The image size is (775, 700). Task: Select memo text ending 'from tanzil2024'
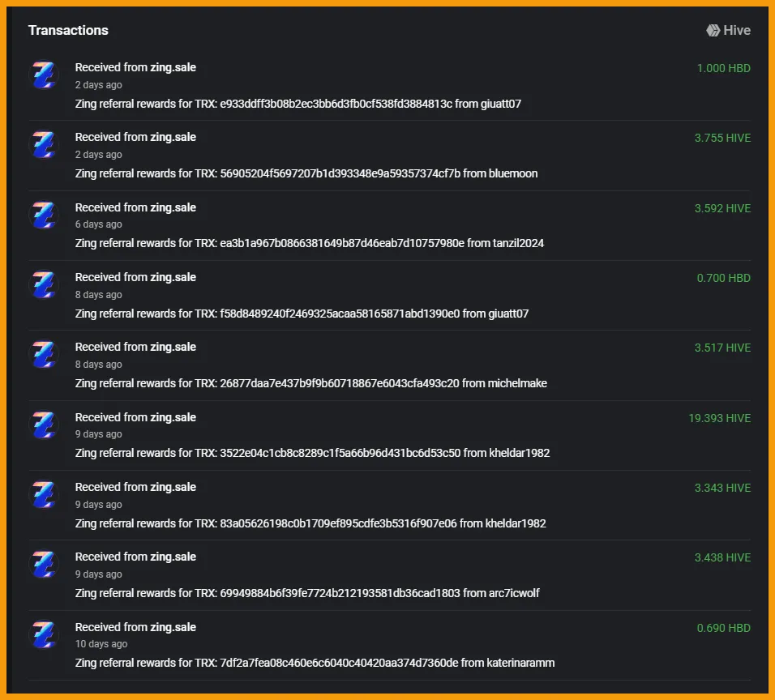pyautogui.click(x=310, y=244)
